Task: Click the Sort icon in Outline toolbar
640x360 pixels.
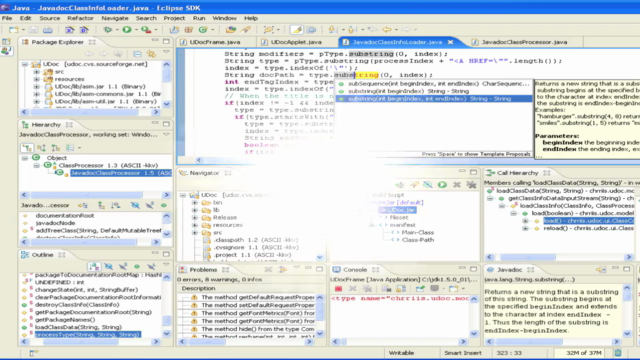Action: pyautogui.click(x=94, y=267)
